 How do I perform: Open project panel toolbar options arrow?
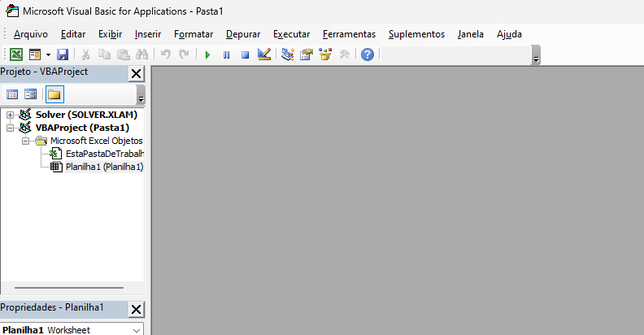click(141, 95)
